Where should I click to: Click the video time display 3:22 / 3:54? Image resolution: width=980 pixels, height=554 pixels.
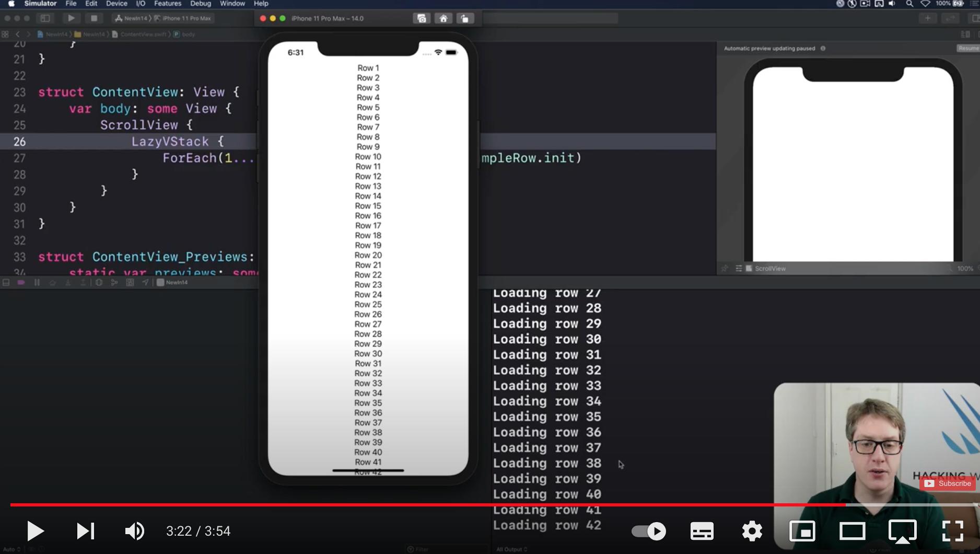(x=199, y=532)
